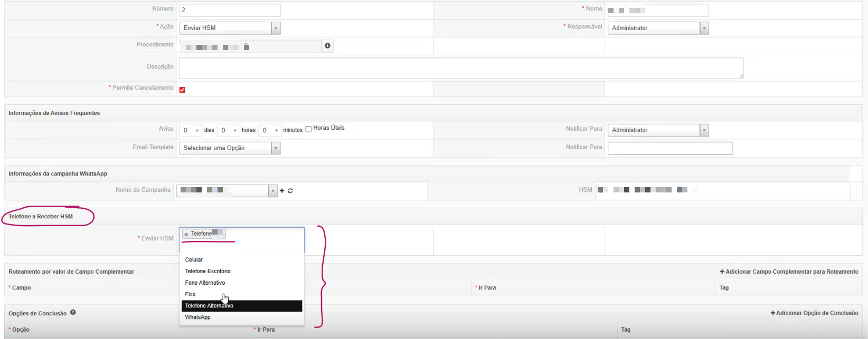Pick the highlighted Telefone Alternativo option
The height and width of the screenshot is (339, 868).
pyautogui.click(x=209, y=306)
